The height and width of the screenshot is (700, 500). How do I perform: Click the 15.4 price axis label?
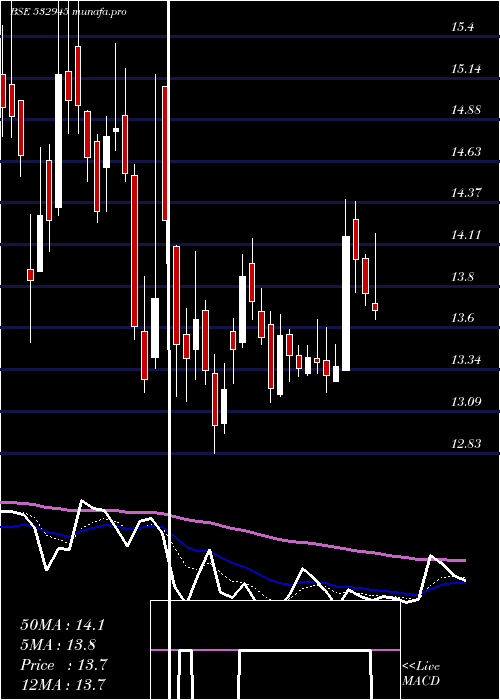tap(462, 27)
